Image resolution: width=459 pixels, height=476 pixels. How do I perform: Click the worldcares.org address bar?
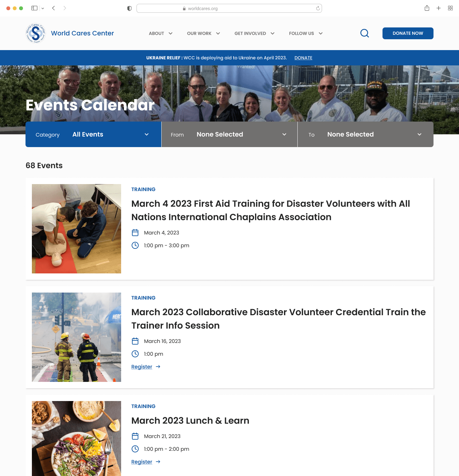[229, 8]
